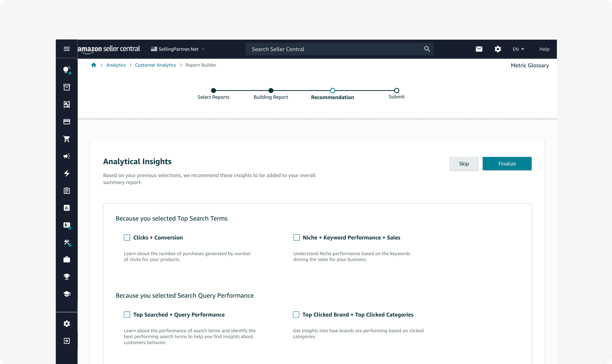Open the megaphone advertising sidebar icon
The width and height of the screenshot is (612, 364).
pos(66,156)
